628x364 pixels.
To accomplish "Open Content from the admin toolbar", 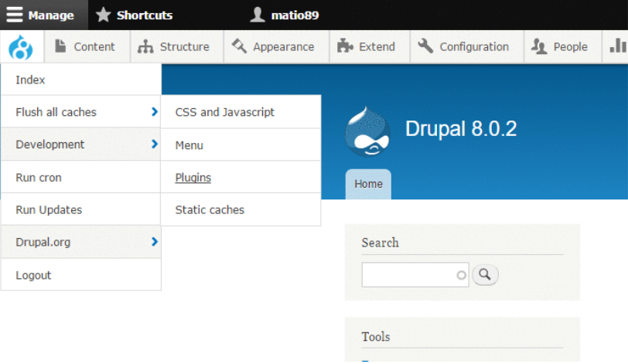I will click(x=86, y=47).
